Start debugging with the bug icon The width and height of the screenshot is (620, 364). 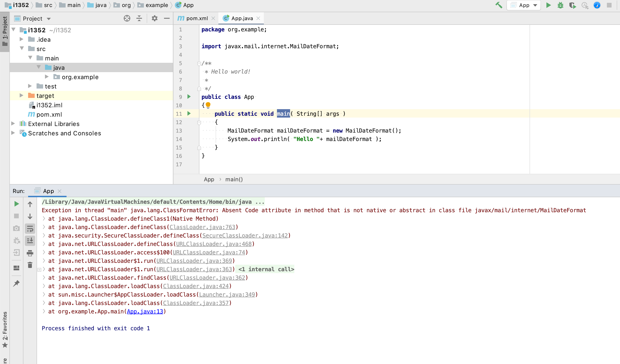[x=560, y=5]
